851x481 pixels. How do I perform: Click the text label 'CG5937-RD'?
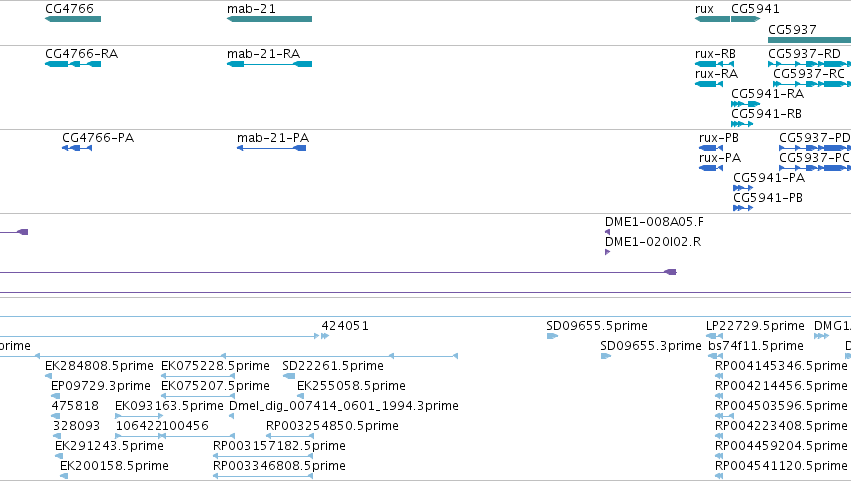pos(804,54)
